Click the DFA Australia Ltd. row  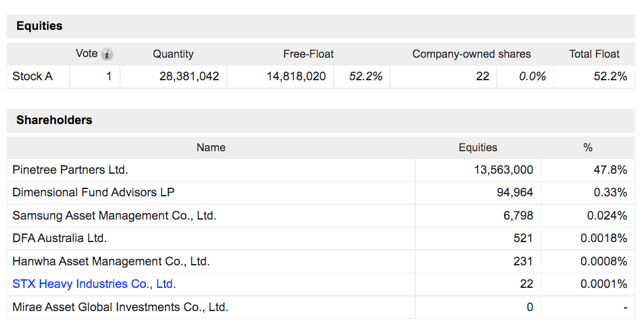click(321, 239)
